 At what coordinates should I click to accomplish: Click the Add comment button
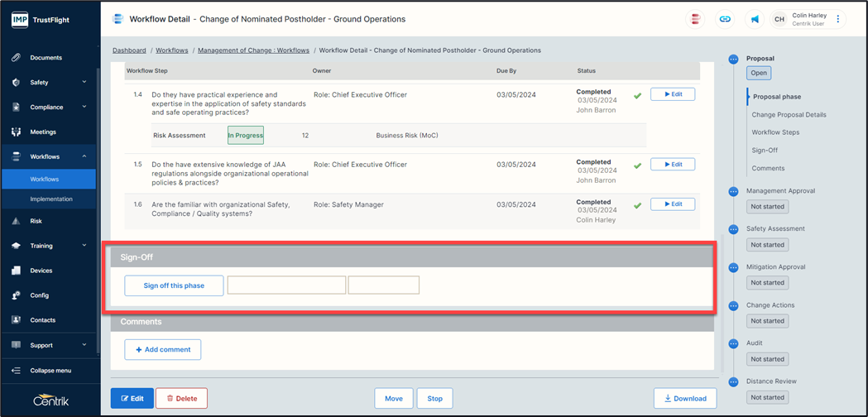[163, 350]
